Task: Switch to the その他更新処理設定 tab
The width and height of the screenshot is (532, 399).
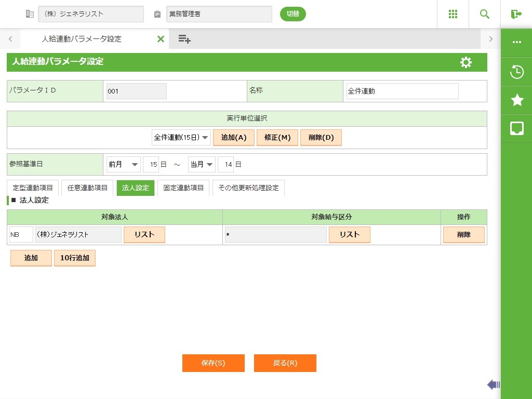Action: pos(248,188)
